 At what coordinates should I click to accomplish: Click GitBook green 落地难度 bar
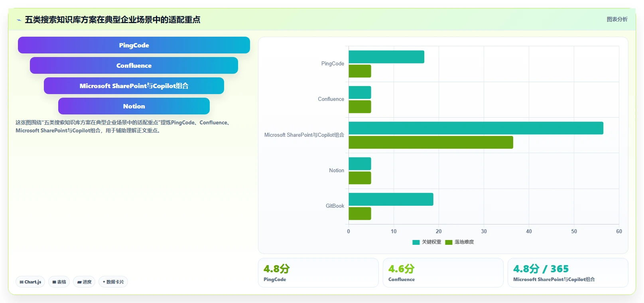[x=360, y=214]
